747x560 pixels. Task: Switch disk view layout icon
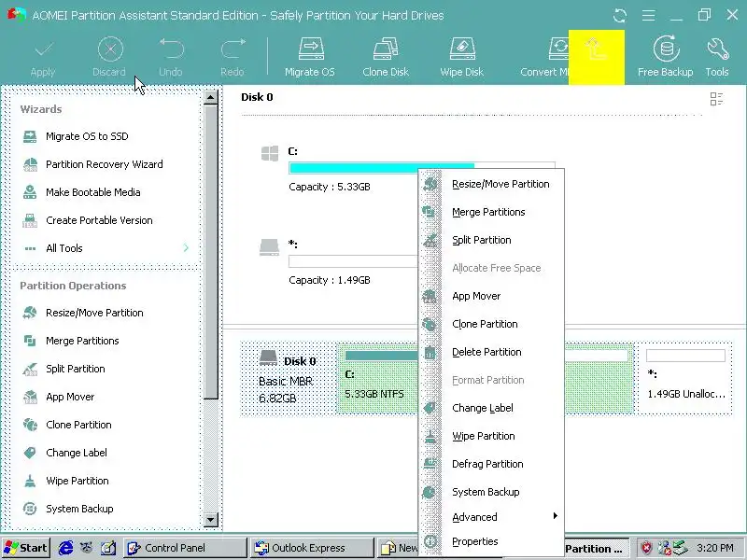(716, 99)
